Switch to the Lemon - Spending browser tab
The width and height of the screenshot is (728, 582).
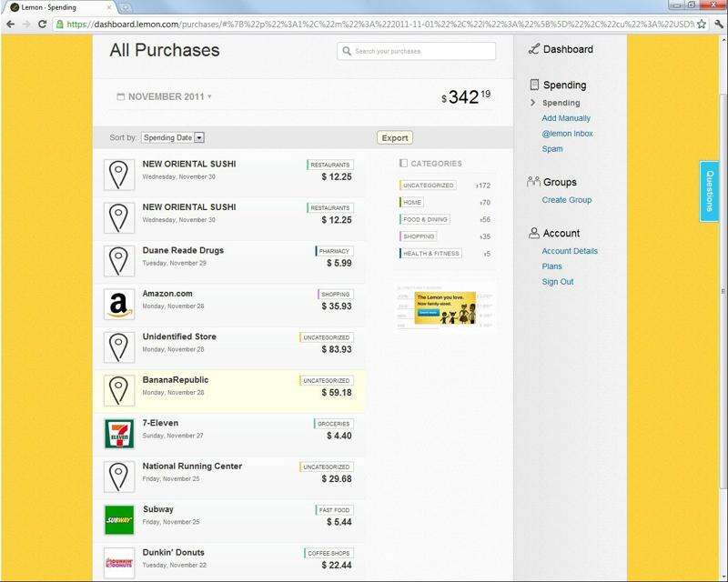point(60,7)
